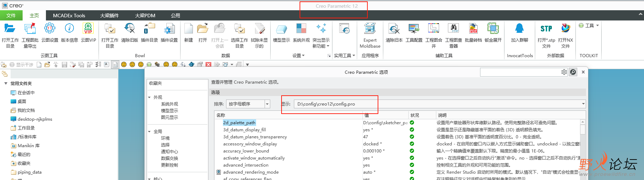Switch to 大梁PDM tab
This screenshot has width=644, height=180.
(x=145, y=16)
